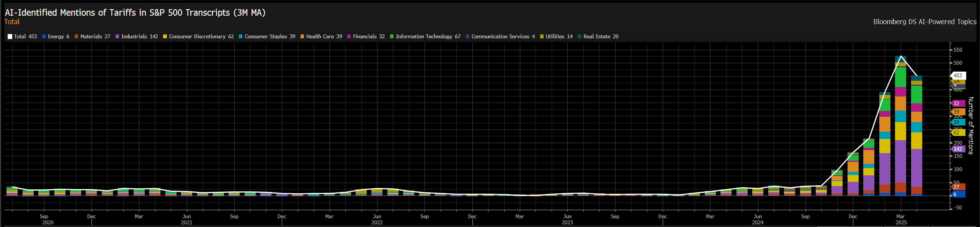Screen dimensions: 980x227
Task: Select the Real Estate legend swatch
Action: [580, 37]
